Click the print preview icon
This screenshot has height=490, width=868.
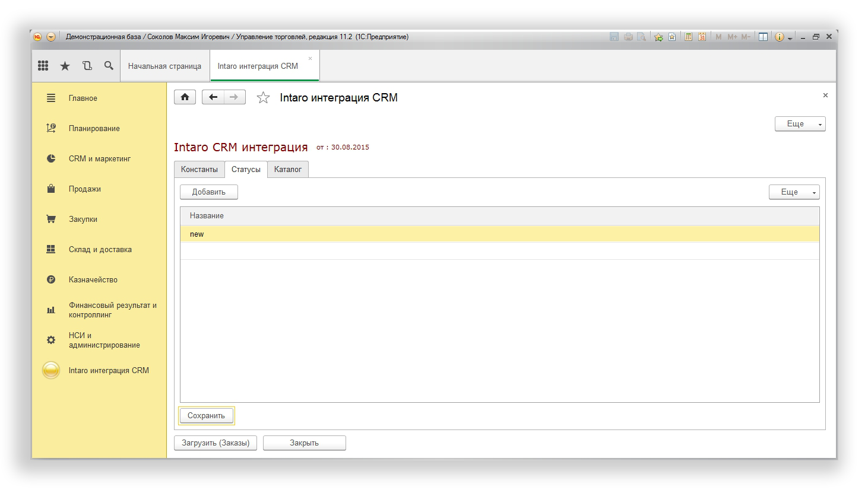click(x=642, y=37)
